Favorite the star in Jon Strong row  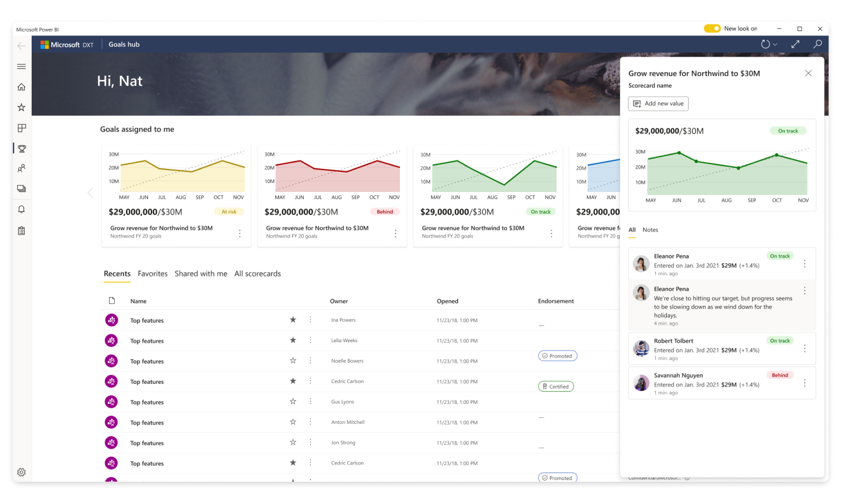tap(293, 442)
